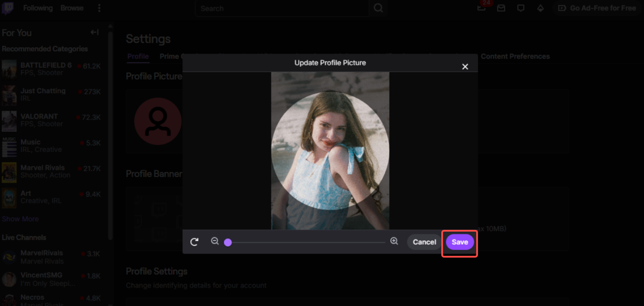Save the new profile picture
This screenshot has width=644, height=306.
point(460,242)
